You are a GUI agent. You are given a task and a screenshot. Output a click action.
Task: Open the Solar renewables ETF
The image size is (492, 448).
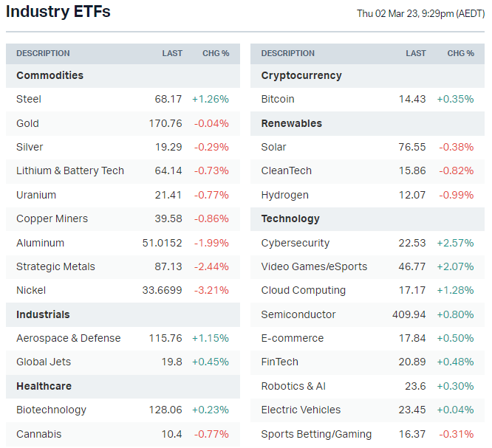point(273,147)
